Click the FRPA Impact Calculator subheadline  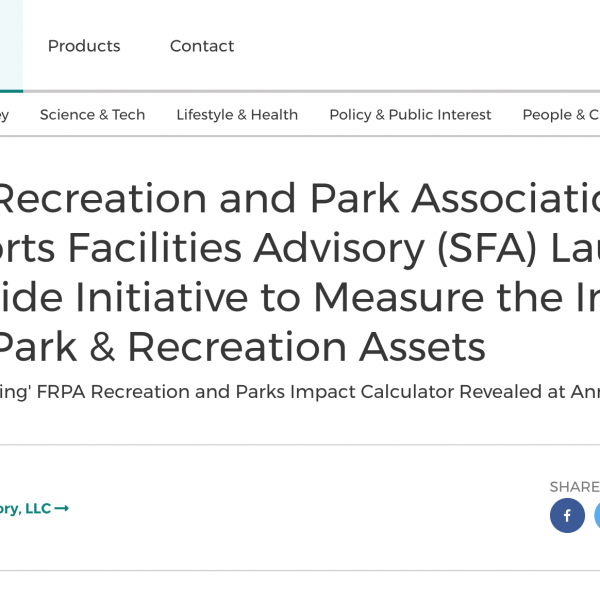tap(300, 392)
